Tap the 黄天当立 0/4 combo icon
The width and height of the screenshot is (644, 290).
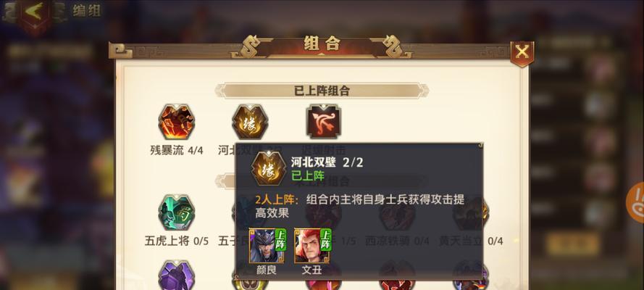pos(471,212)
